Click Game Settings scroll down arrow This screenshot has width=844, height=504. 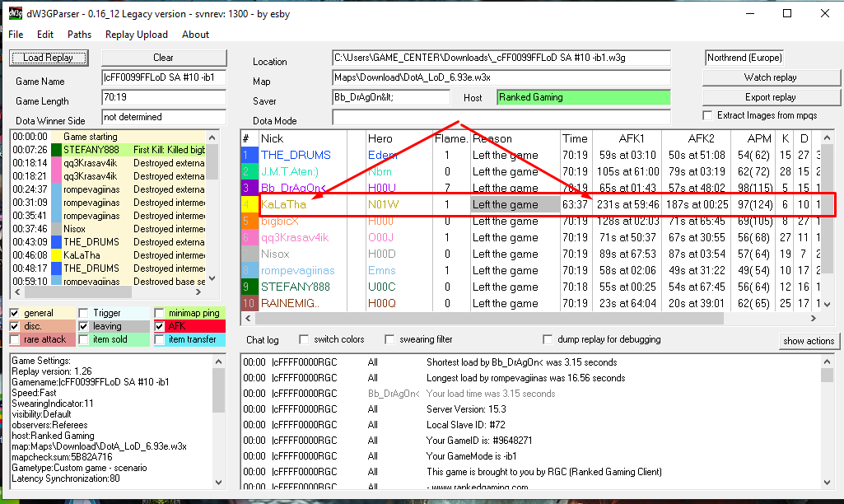click(219, 483)
